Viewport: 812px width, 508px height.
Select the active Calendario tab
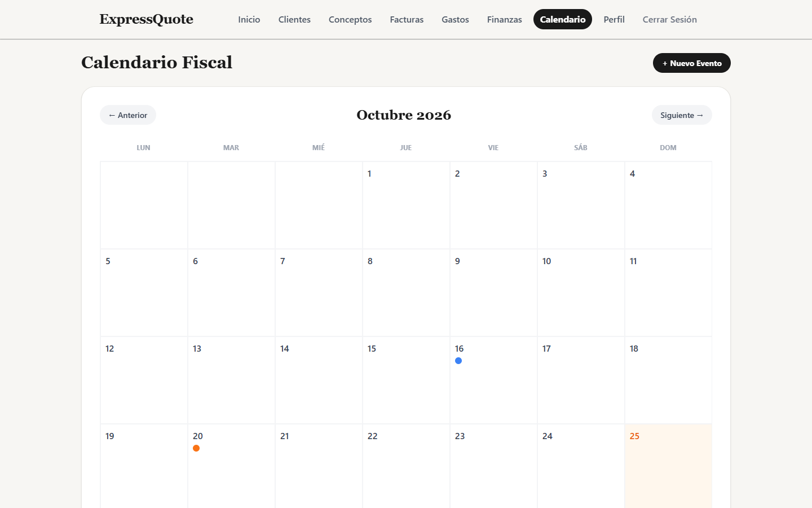coord(563,19)
